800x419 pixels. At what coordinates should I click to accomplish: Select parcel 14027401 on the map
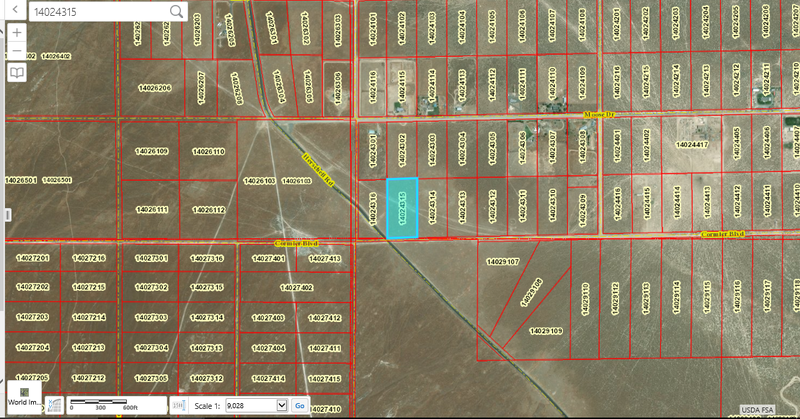268,259
